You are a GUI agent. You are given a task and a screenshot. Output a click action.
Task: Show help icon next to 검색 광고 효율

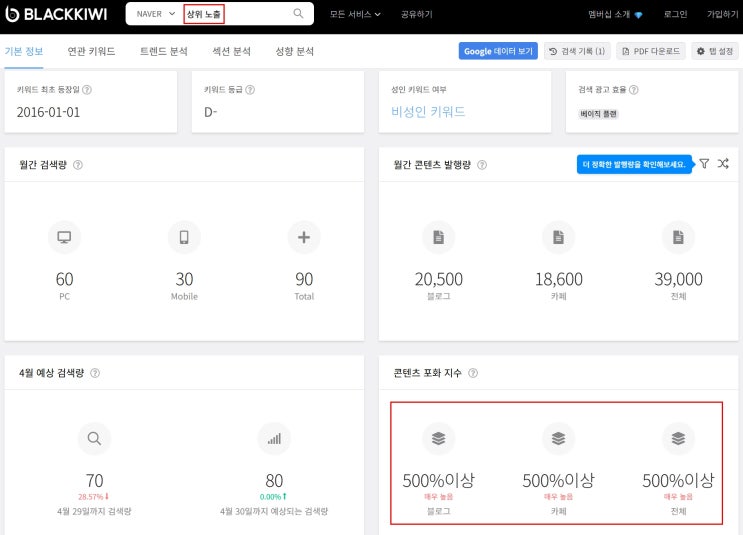click(x=634, y=90)
